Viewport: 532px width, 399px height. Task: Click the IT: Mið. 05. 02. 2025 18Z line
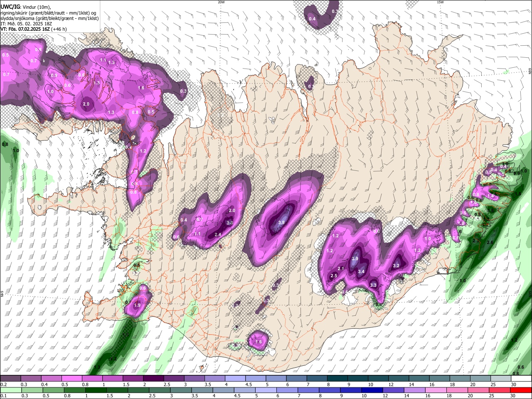26,24
